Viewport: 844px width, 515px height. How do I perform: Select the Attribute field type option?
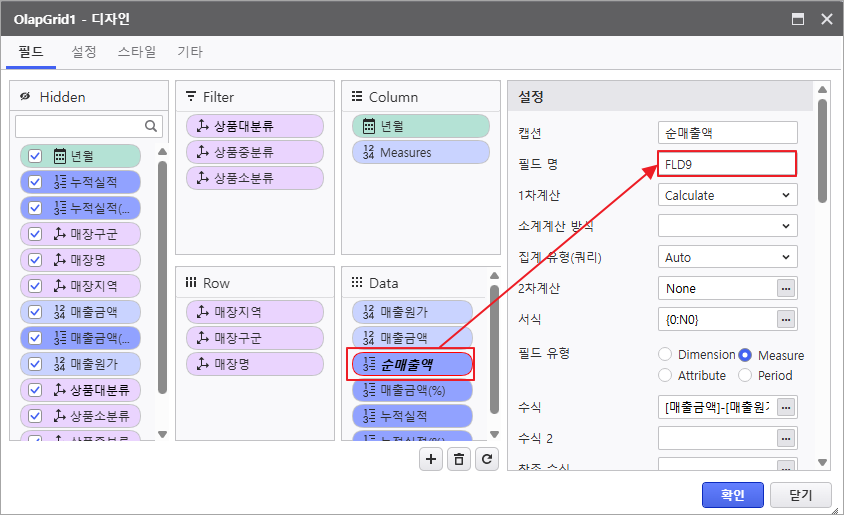[x=665, y=376]
